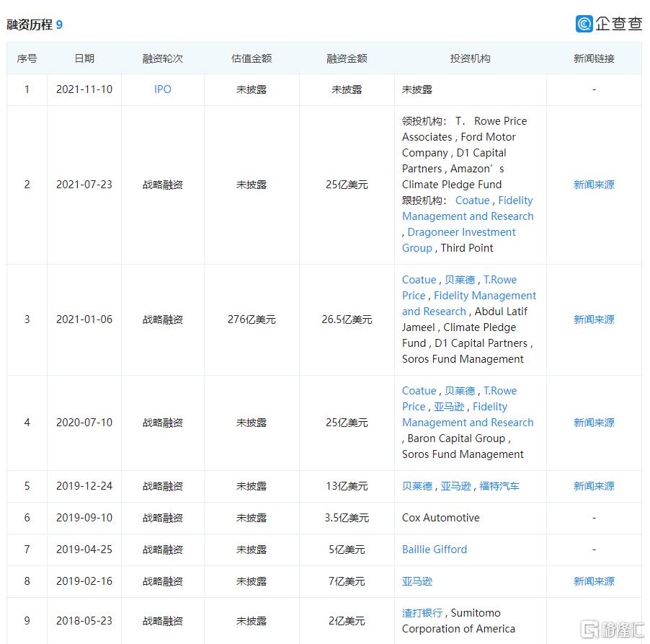Click 亚马逊 in the 2019-02-16 row

pyautogui.click(x=417, y=581)
